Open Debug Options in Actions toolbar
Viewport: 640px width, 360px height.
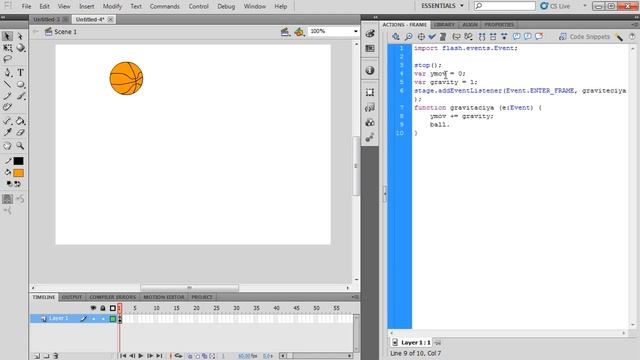[469, 37]
